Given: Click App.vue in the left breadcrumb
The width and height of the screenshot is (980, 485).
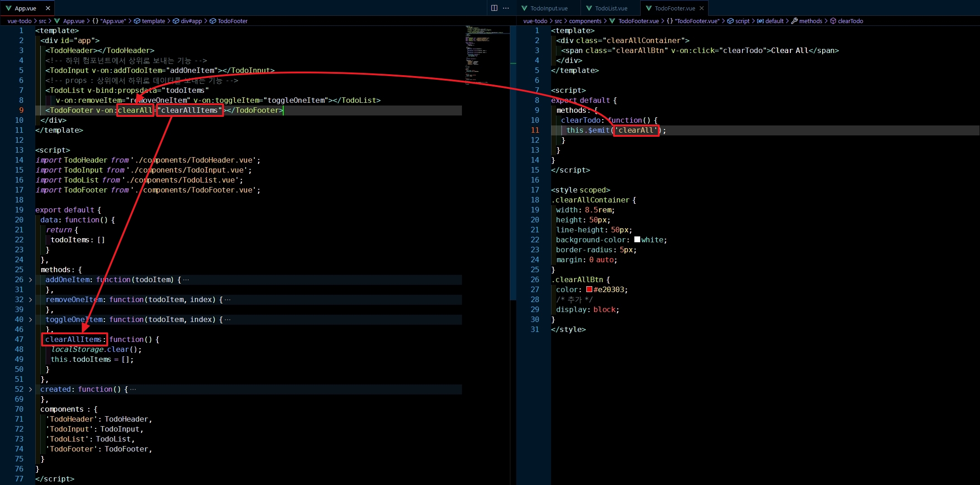Looking at the screenshot, I should [x=74, y=21].
